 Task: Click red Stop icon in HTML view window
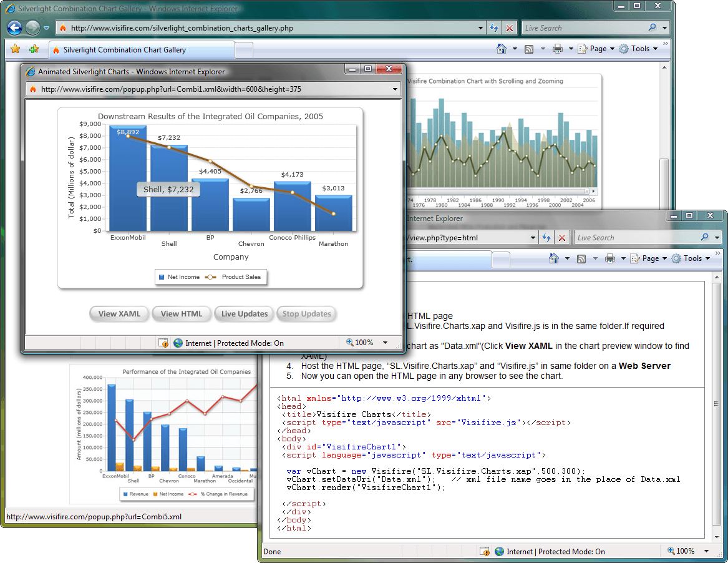[562, 238]
